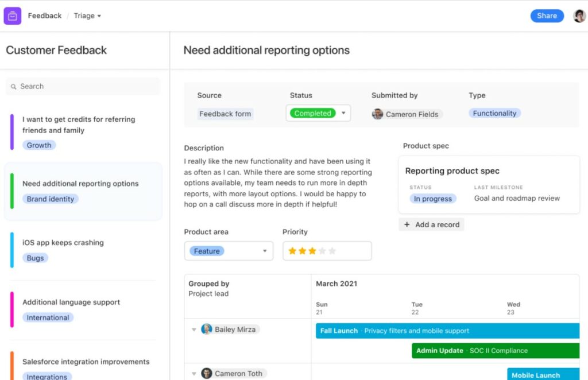Image resolution: width=588 pixels, height=380 pixels.
Task: Click the Sun 21 date column
Action: pyautogui.click(x=322, y=308)
